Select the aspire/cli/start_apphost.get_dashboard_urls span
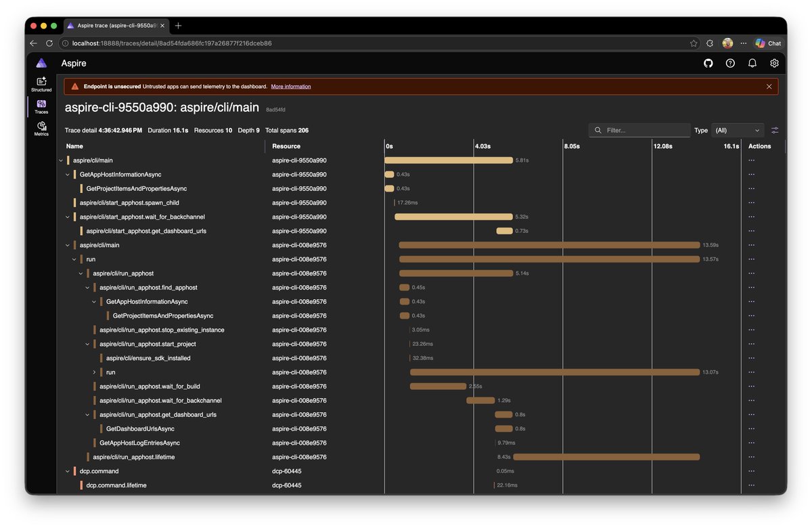 [146, 231]
